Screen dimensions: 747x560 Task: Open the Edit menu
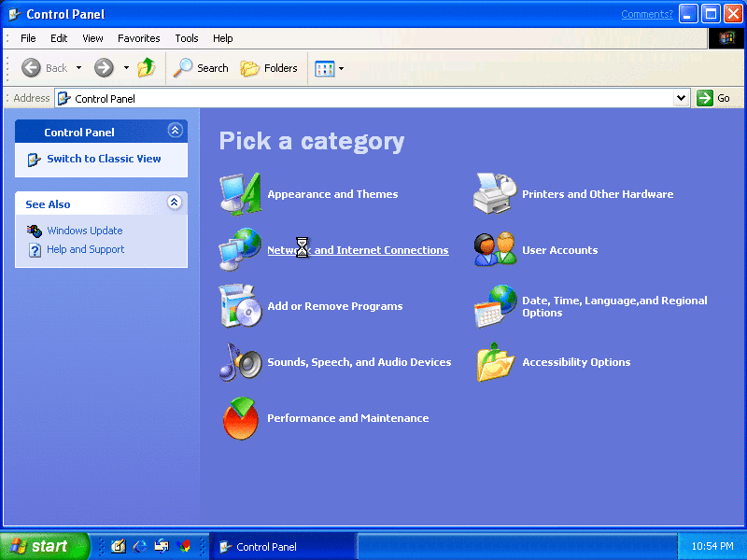click(x=59, y=38)
